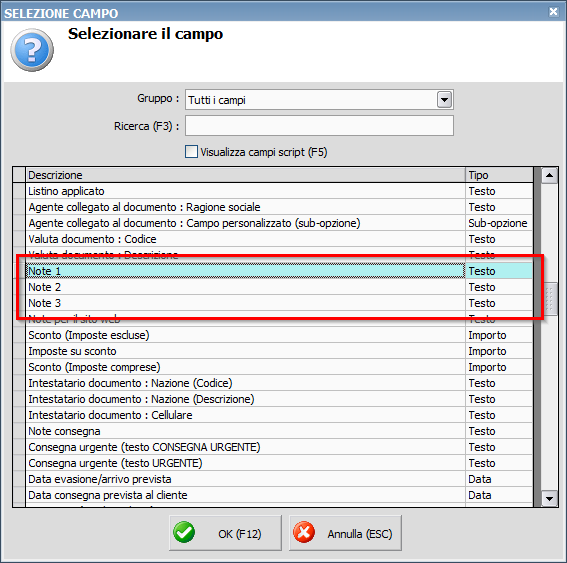
Task: Choose Sconto (Imposte escluse) row
Action: (279, 335)
